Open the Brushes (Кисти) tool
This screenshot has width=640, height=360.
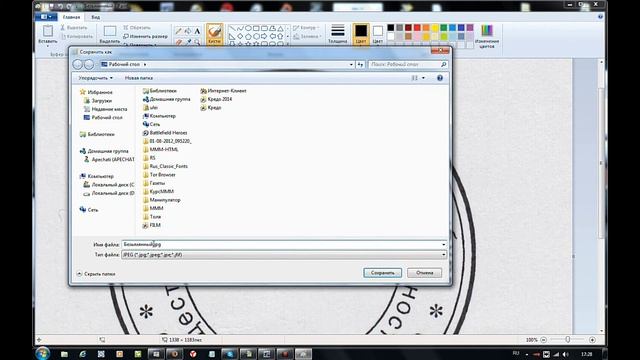click(214, 34)
